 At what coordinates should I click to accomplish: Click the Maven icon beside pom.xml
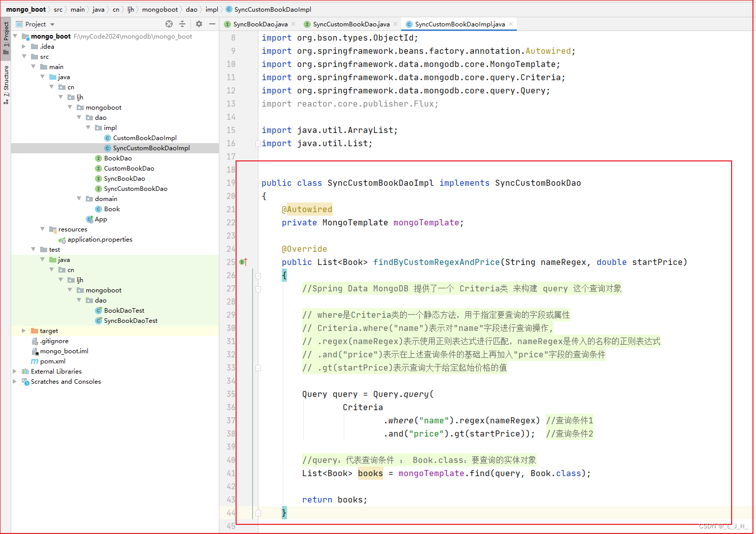tap(35, 361)
